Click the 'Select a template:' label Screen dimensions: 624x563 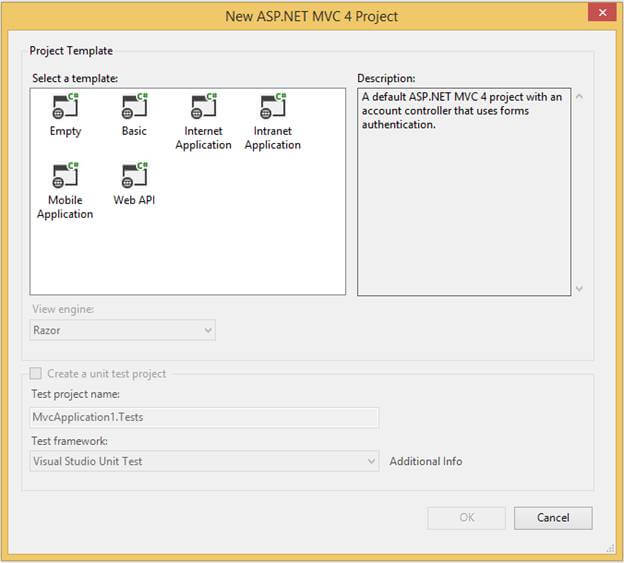75,78
